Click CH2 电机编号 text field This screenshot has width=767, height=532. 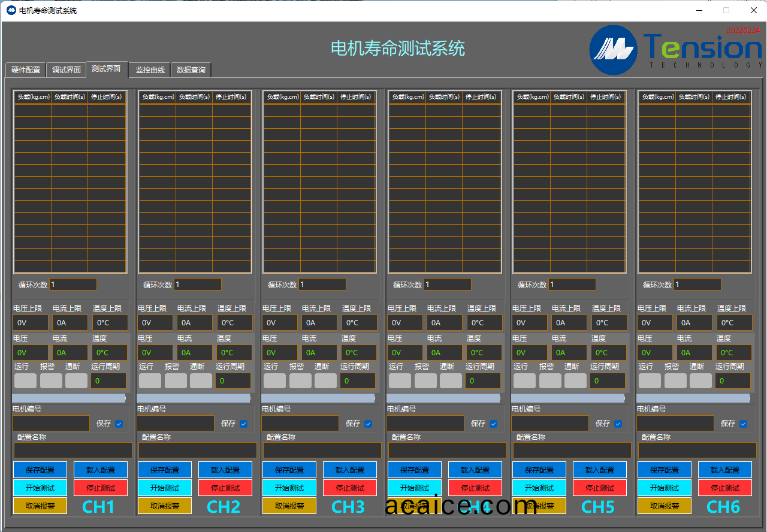tap(176, 424)
